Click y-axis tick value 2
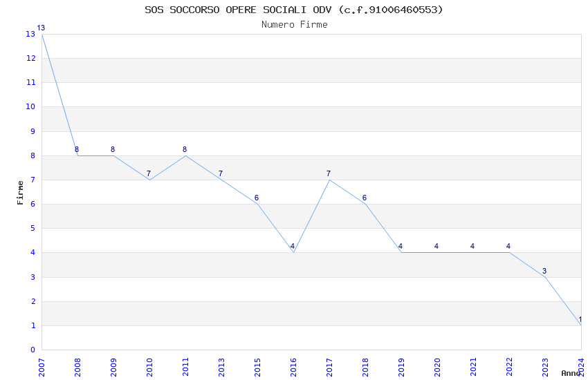Screen dimensions: 588x380 coord(33,301)
